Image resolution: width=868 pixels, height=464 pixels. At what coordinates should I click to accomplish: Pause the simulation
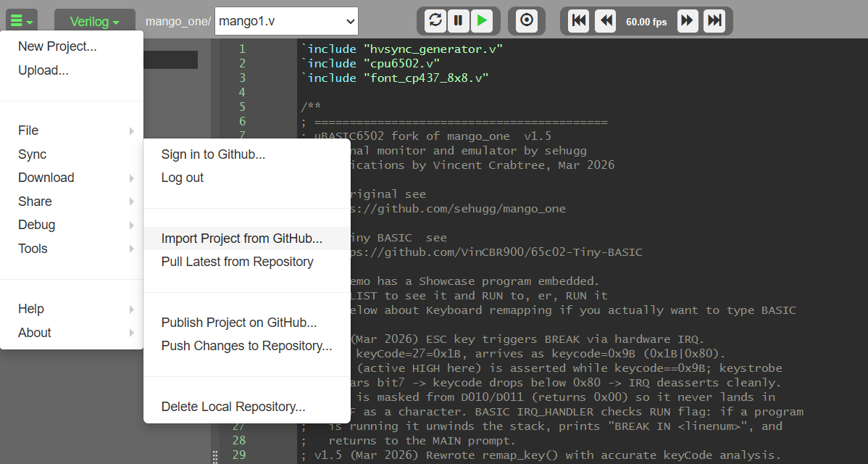(x=458, y=21)
